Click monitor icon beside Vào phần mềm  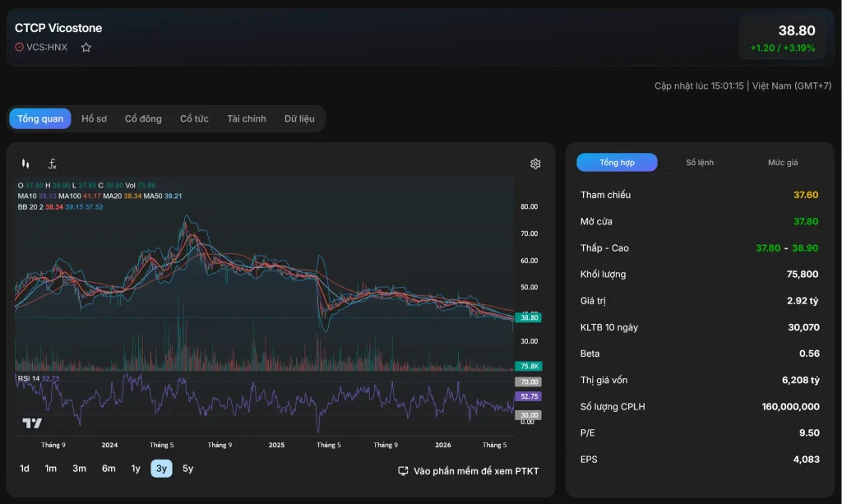[x=403, y=471]
